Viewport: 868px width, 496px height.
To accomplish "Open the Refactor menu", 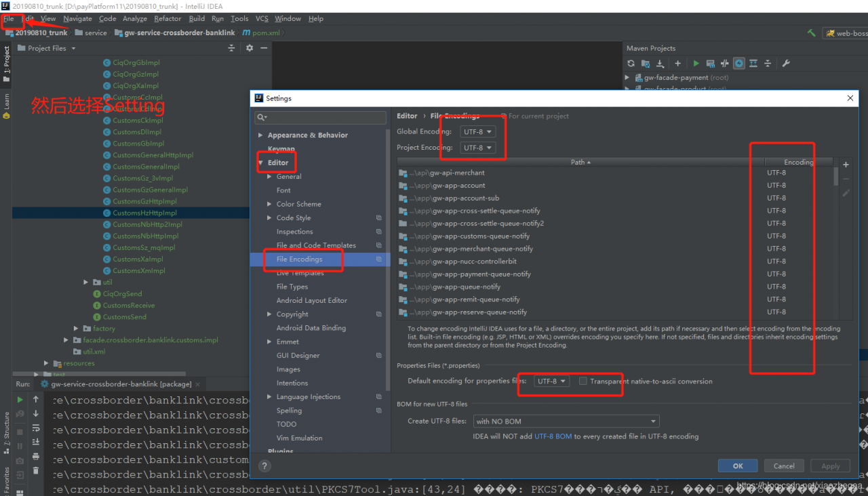I will click(167, 19).
